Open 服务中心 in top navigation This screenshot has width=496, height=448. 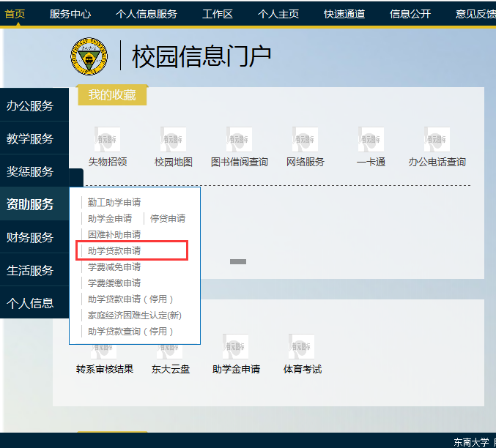pyautogui.click(x=70, y=14)
